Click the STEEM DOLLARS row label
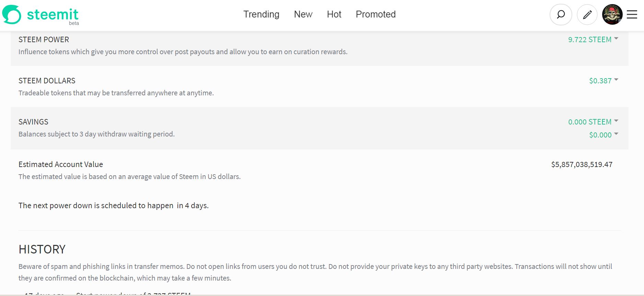This screenshot has width=644, height=296. pos(47,81)
